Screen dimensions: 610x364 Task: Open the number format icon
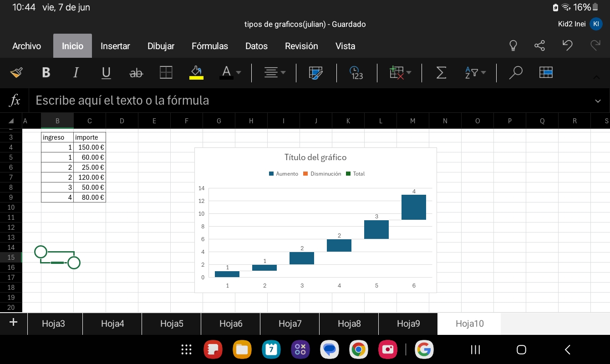(356, 72)
